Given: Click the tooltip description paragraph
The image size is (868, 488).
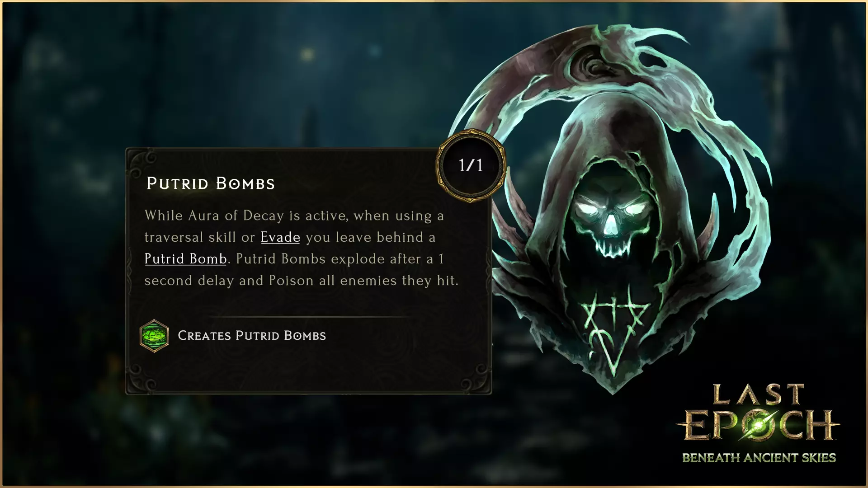Looking at the screenshot, I should click(x=302, y=248).
